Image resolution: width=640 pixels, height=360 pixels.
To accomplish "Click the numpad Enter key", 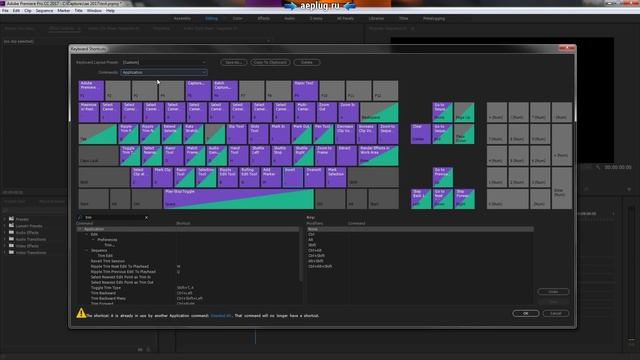I will (562, 188).
